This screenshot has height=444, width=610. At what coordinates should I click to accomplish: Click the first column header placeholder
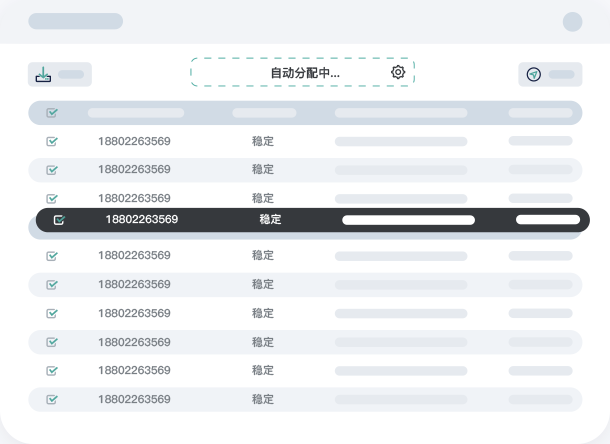point(136,113)
